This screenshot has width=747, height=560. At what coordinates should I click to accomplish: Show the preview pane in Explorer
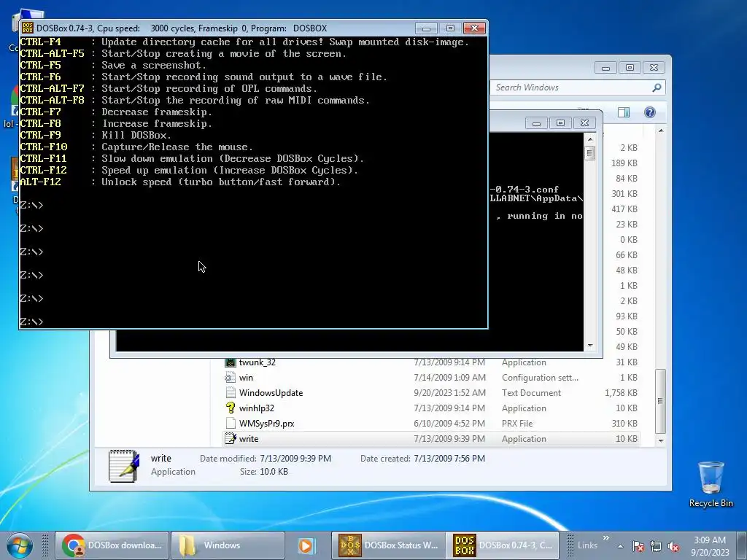click(624, 112)
